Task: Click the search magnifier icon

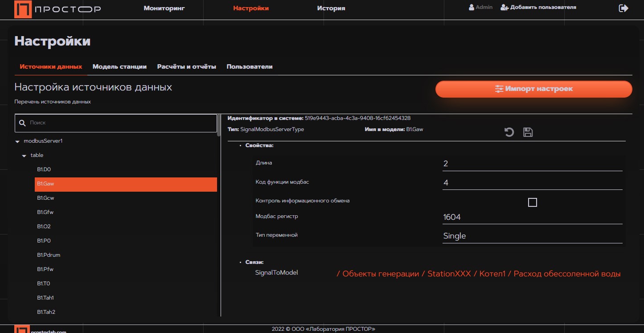Action: (x=22, y=123)
